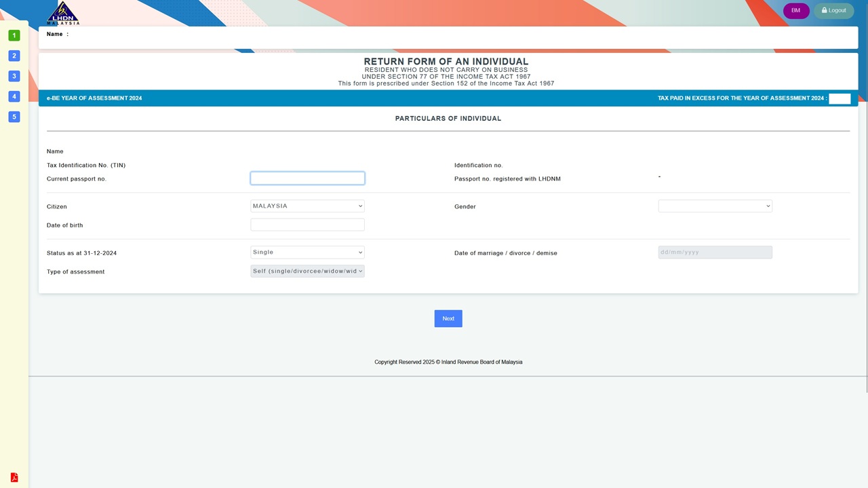Click the tax paid in excess box

(x=840, y=99)
